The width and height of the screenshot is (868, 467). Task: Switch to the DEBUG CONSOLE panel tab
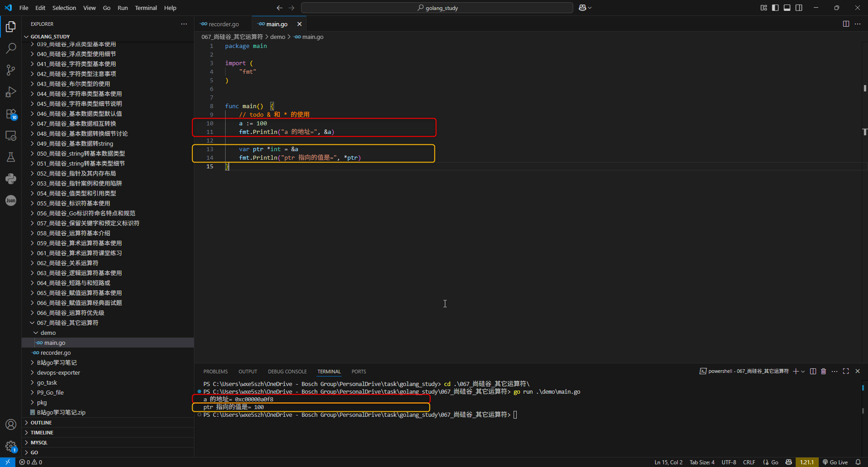click(x=287, y=372)
